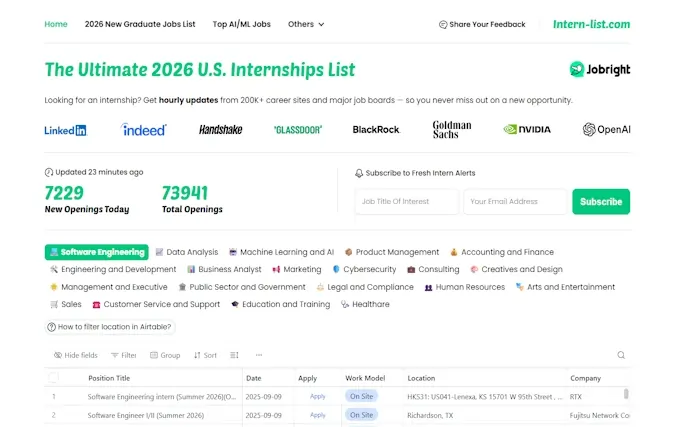Open How to filter location in Airtable help
This screenshot has height=427, width=695.
pos(110,327)
